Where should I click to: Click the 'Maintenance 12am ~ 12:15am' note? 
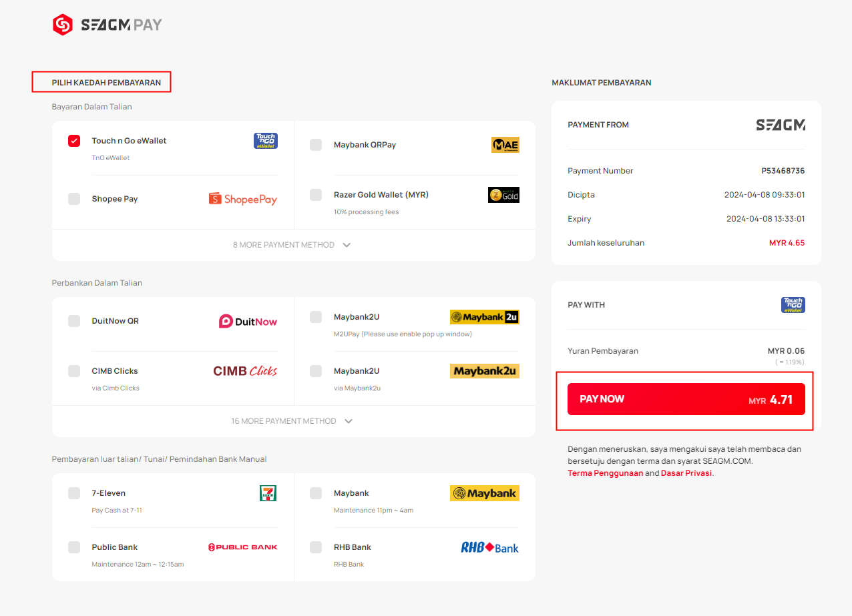[x=138, y=565]
